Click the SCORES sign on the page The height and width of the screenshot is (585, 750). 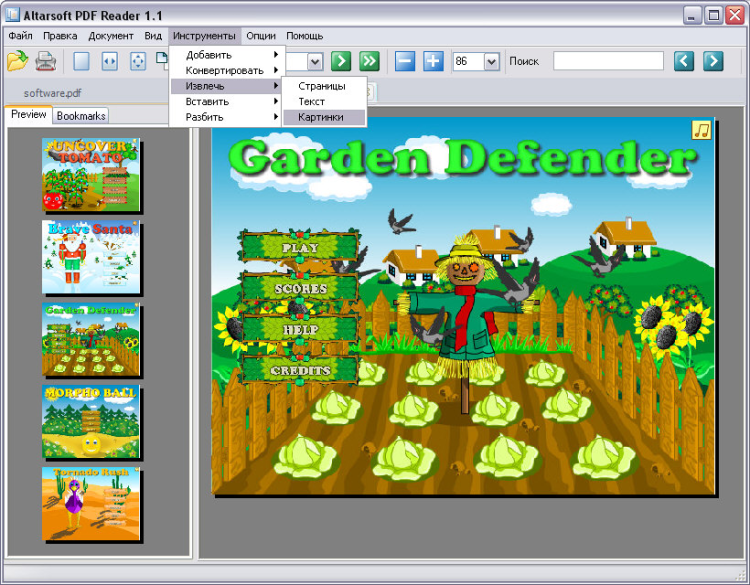click(x=300, y=288)
